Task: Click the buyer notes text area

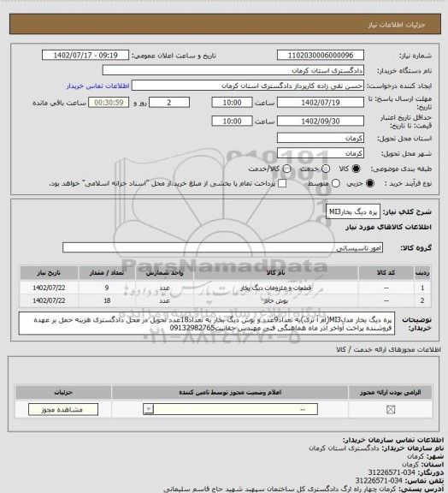Action: point(207,324)
